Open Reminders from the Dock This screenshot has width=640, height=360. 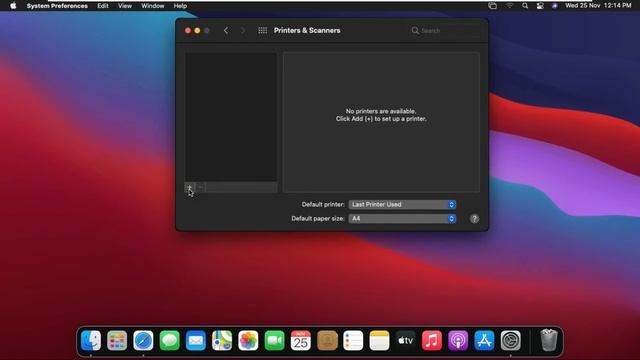[x=353, y=340]
